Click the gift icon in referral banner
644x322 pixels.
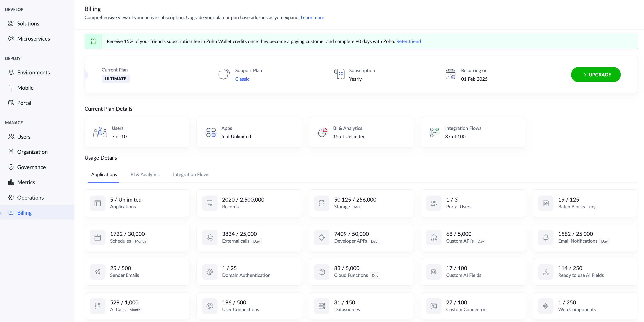[x=93, y=41]
